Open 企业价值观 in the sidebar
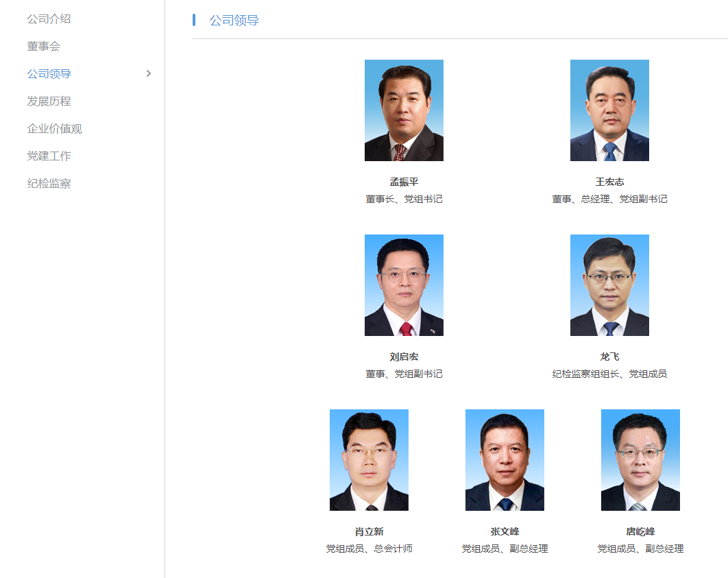Image resolution: width=728 pixels, height=578 pixels. [x=54, y=129]
